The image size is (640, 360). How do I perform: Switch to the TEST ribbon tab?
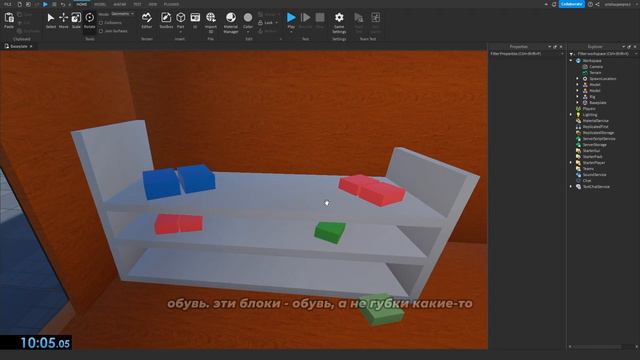(x=137, y=4)
